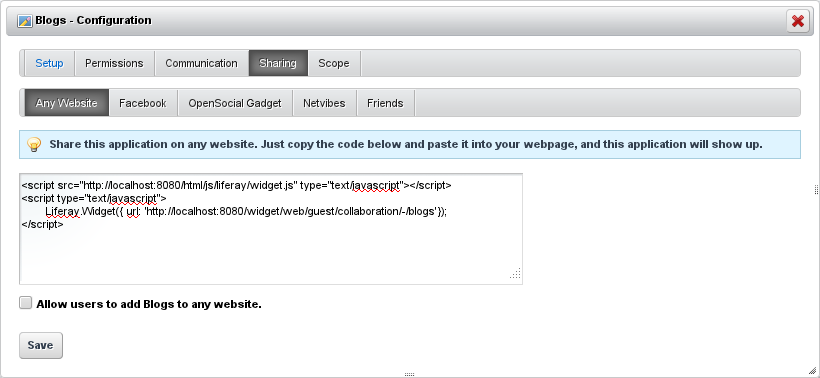Switch to the Permissions tab
Viewport: 820px width, 378px height.
[x=114, y=63]
